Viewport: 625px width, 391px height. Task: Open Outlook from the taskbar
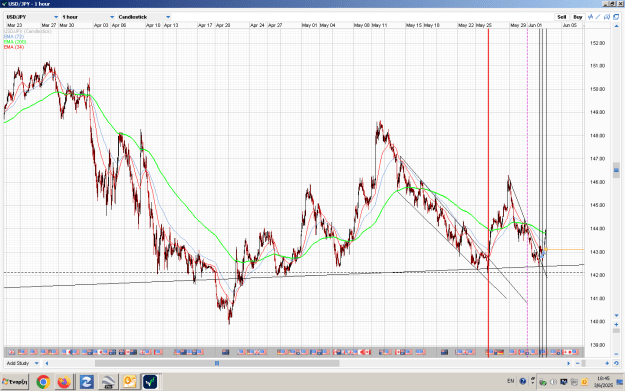pos(129,382)
